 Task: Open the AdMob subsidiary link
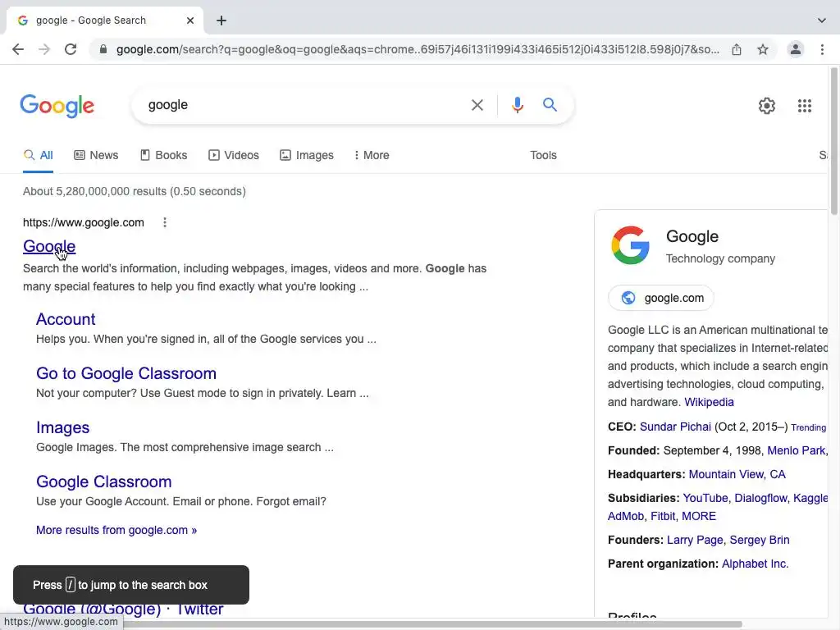coord(626,516)
